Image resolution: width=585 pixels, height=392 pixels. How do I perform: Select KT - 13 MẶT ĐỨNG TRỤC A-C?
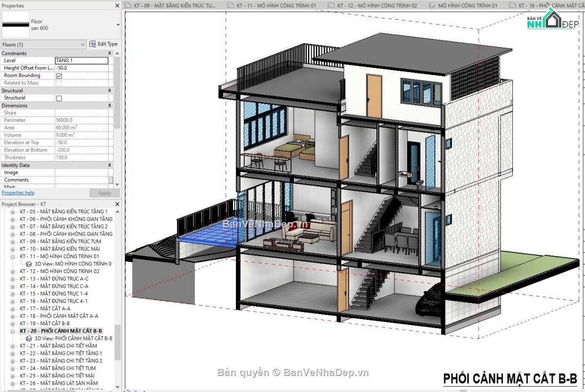coord(54,279)
